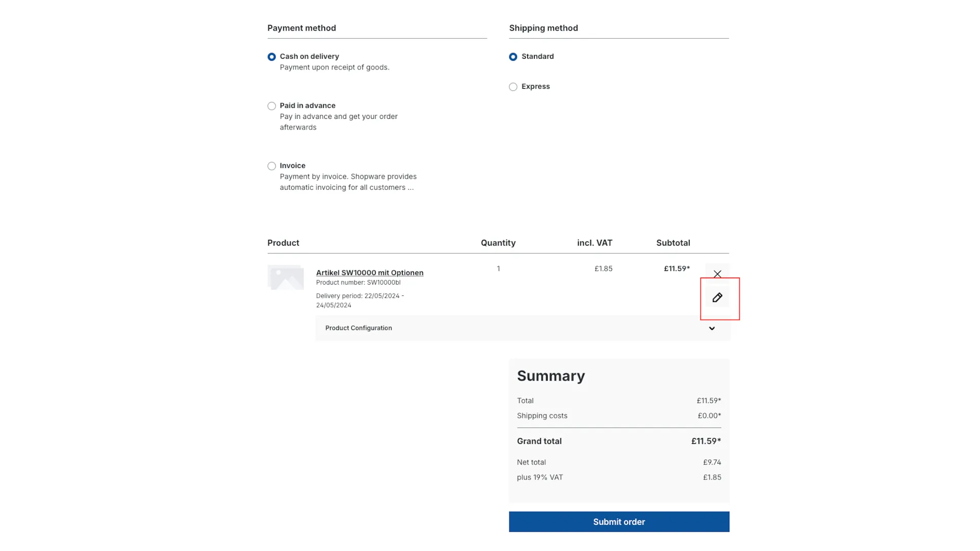The image size is (980, 551).
Task: Click the Shipping method section header
Action: click(x=543, y=28)
